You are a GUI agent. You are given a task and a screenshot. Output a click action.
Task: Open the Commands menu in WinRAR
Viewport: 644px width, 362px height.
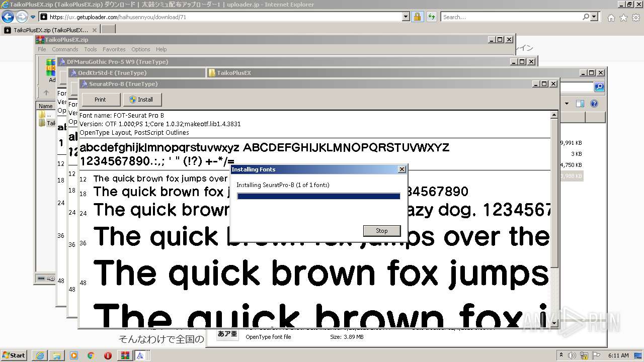(65, 49)
